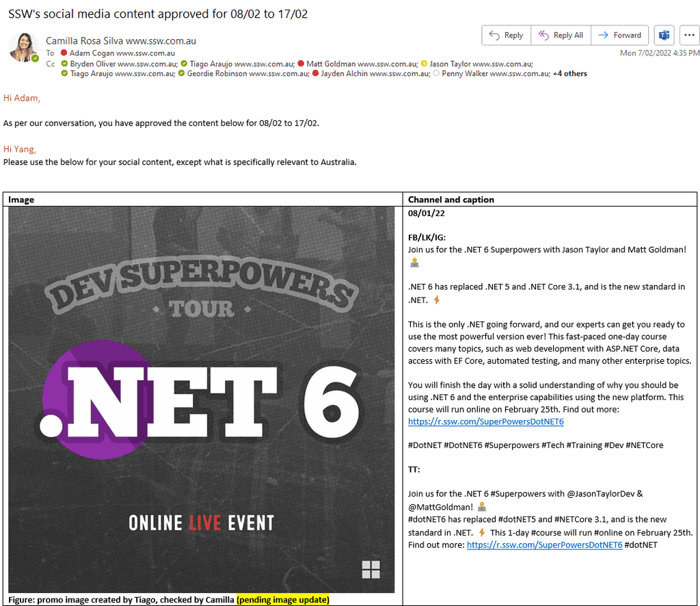Open SuperPowersDotNET6 link in FB/LK/IG caption
700x606 pixels.
pos(485,422)
